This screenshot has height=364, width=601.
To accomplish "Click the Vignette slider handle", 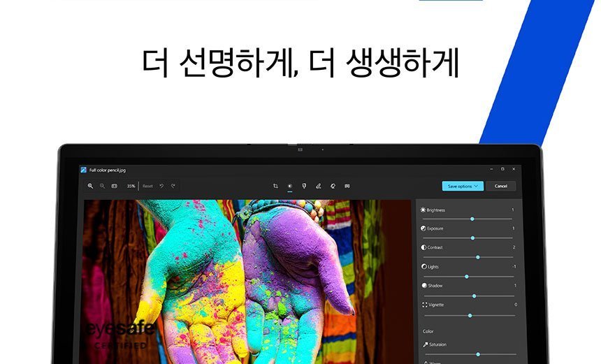I will click(470, 315).
